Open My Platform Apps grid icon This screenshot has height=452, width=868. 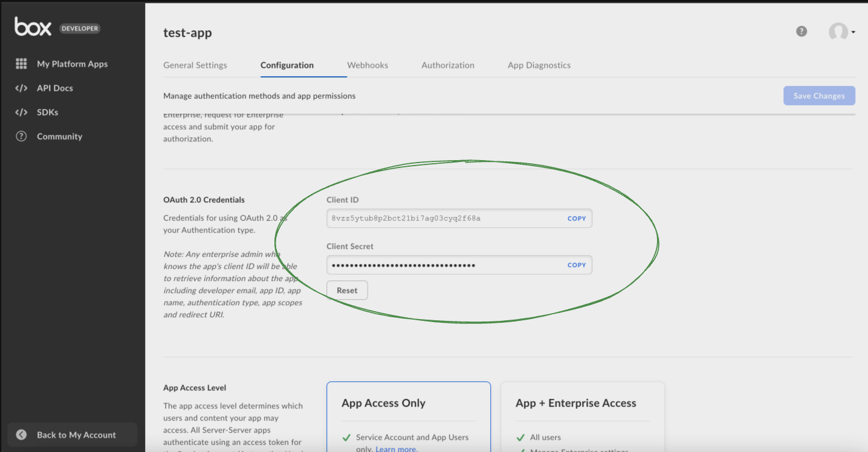tap(21, 64)
